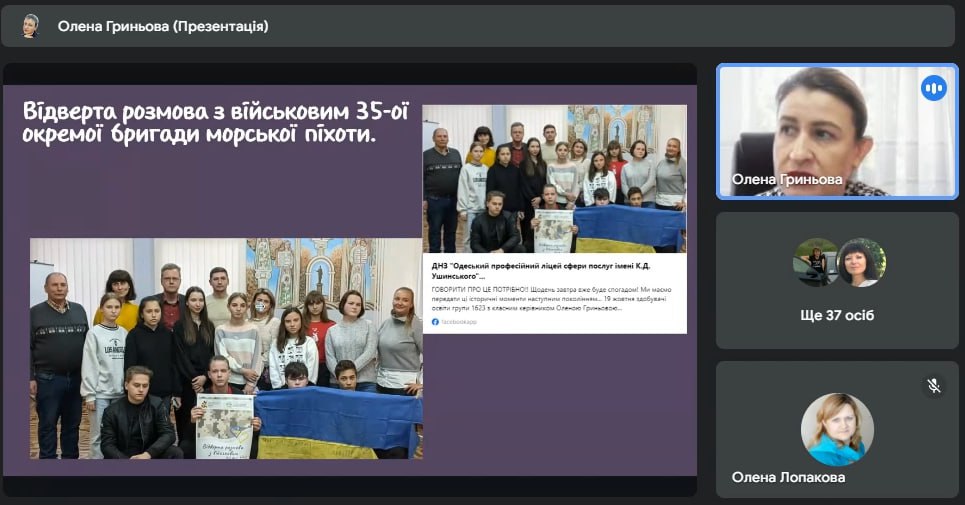This screenshot has height=505, width=965.
Task: Click the small Facebook source icon in the link card
Action: pos(435,322)
